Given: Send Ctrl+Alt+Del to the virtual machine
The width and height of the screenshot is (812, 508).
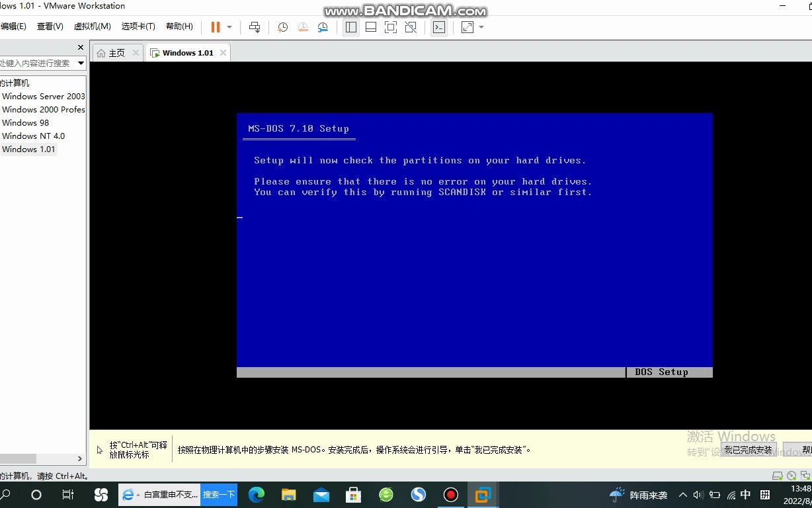Looking at the screenshot, I should coord(255,27).
